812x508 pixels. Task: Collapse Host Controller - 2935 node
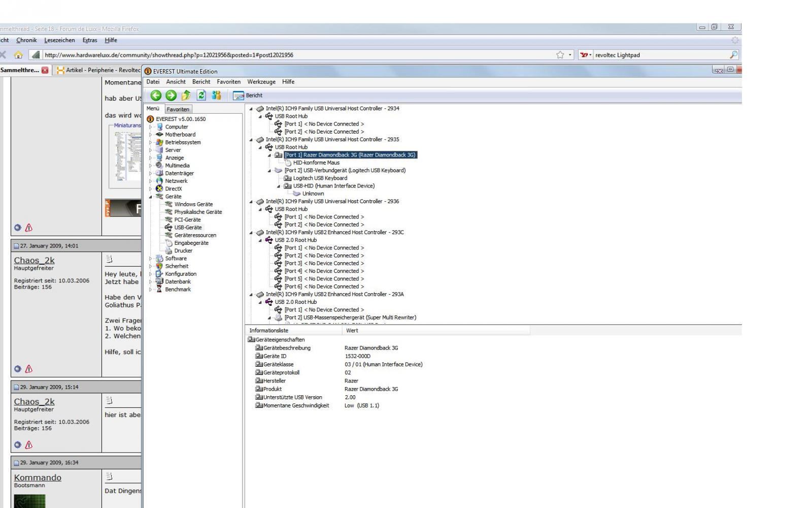(251, 140)
